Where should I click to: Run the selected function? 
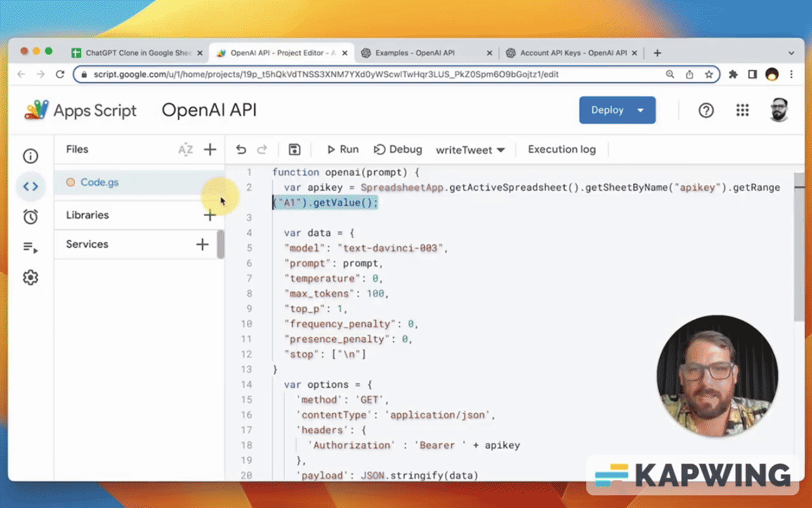(343, 150)
